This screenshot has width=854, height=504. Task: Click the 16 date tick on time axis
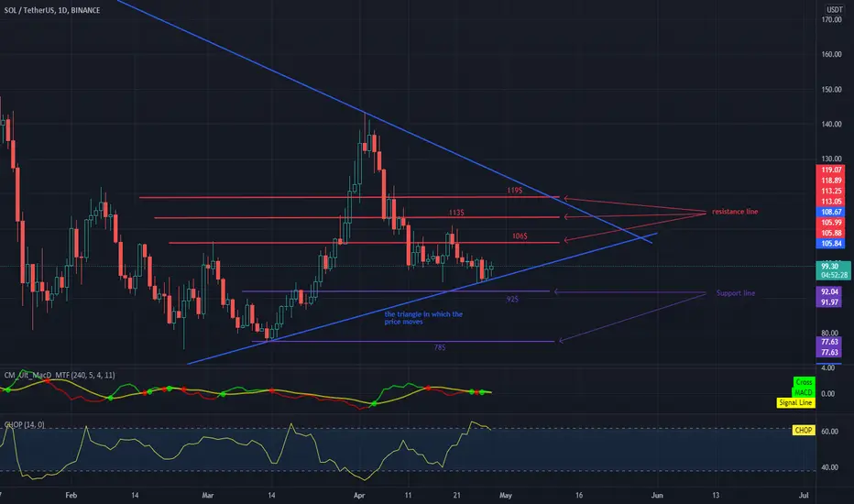coord(579,495)
